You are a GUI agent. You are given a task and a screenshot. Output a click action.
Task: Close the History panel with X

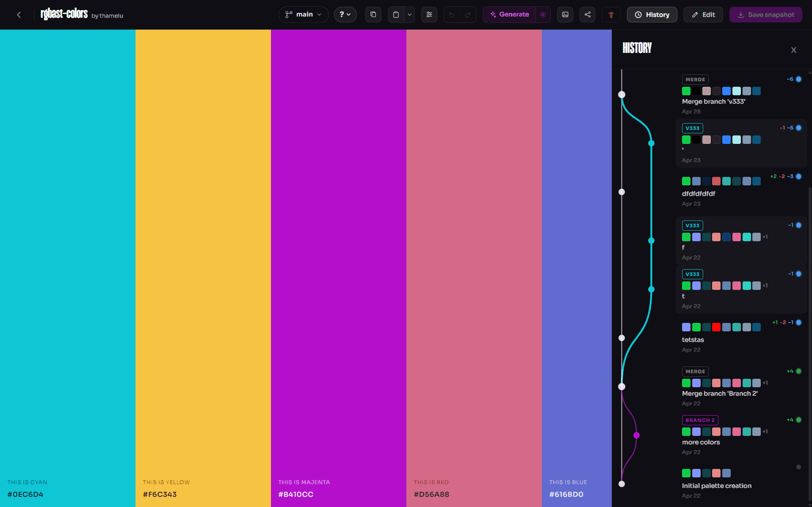[x=794, y=50]
